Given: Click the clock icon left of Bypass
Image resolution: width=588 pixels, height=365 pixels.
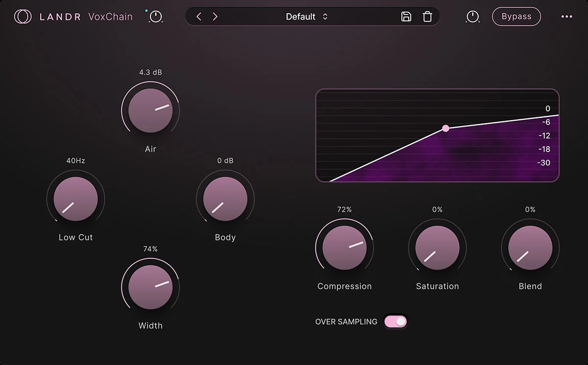Looking at the screenshot, I should pos(472,16).
